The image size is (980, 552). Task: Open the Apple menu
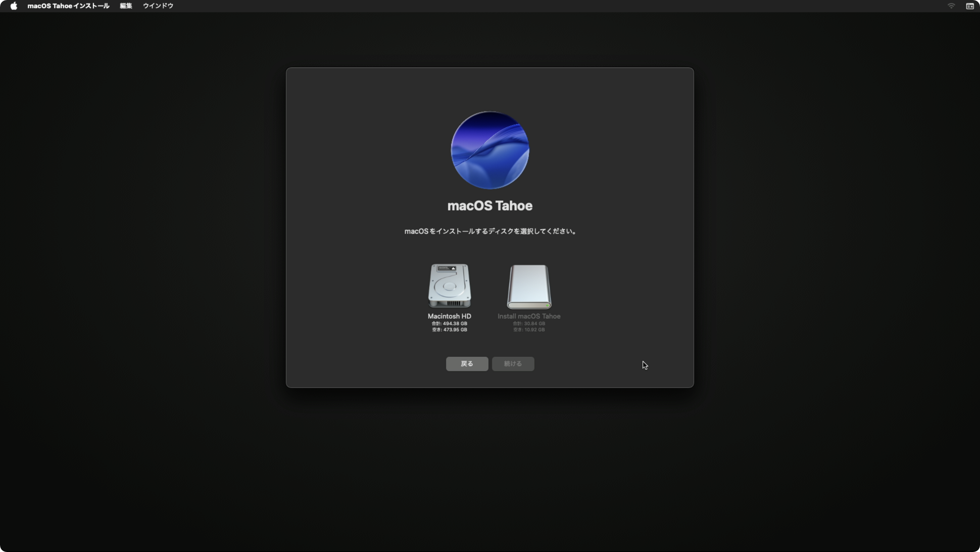(x=14, y=6)
